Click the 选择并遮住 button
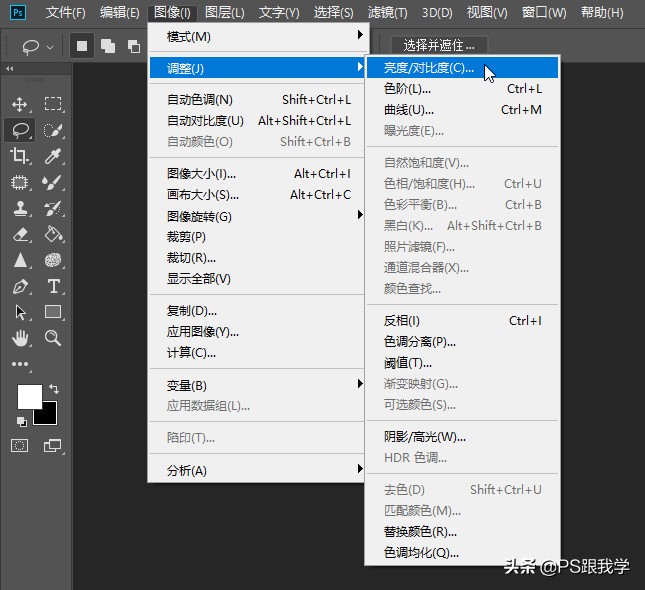This screenshot has height=590, width=645. (439, 45)
